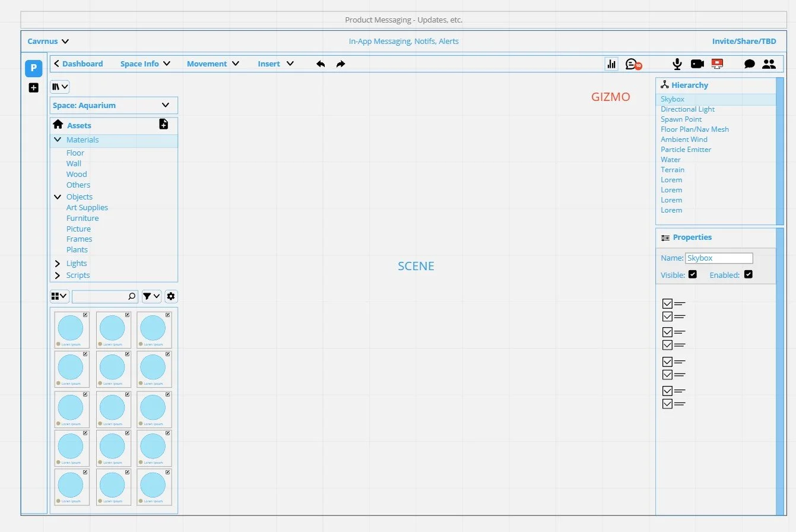This screenshot has width=796, height=532.
Task: Go back to Dashboard
Action: [x=78, y=64]
